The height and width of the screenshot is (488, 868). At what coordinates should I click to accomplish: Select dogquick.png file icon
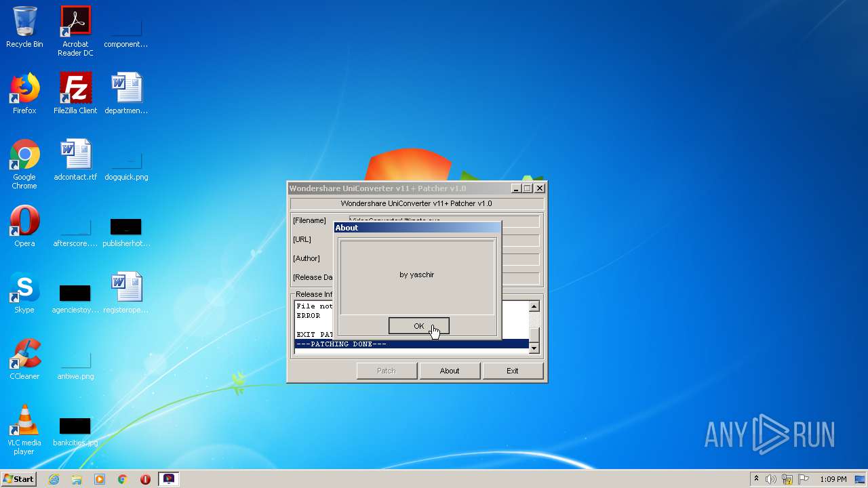coord(126,164)
